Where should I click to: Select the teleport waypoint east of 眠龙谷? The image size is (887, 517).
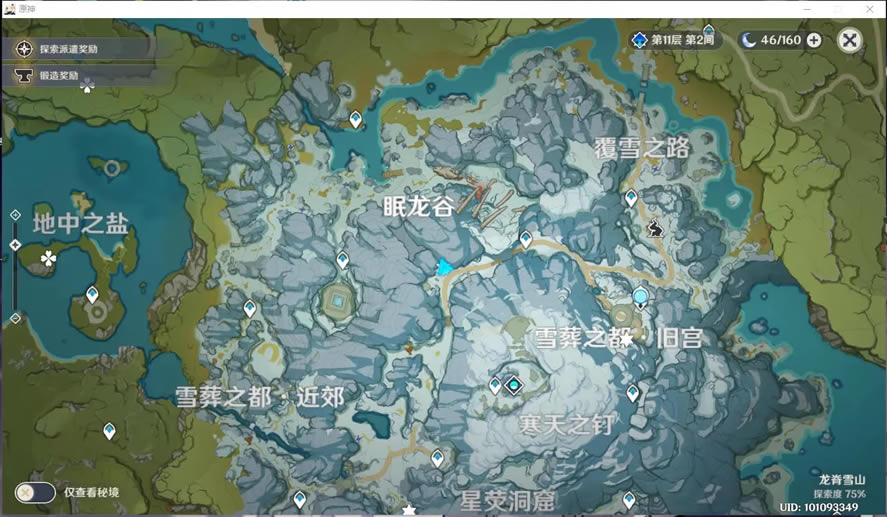[526, 239]
